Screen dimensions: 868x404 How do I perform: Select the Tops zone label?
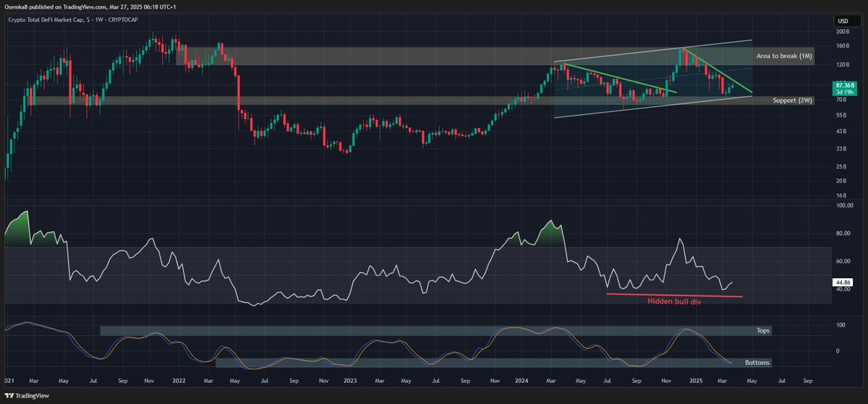(x=762, y=331)
